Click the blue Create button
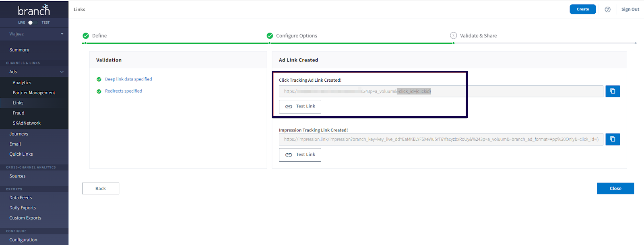This screenshot has width=644, height=245. (582, 9)
